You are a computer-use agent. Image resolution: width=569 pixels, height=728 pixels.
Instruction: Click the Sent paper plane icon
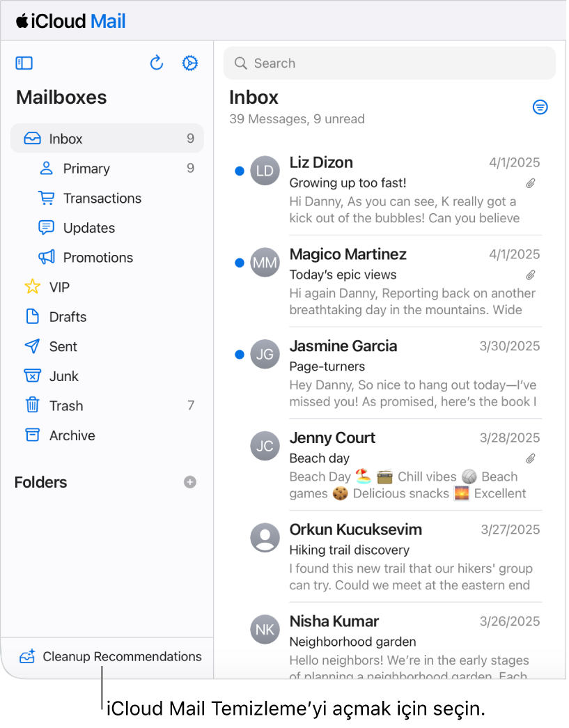click(32, 346)
